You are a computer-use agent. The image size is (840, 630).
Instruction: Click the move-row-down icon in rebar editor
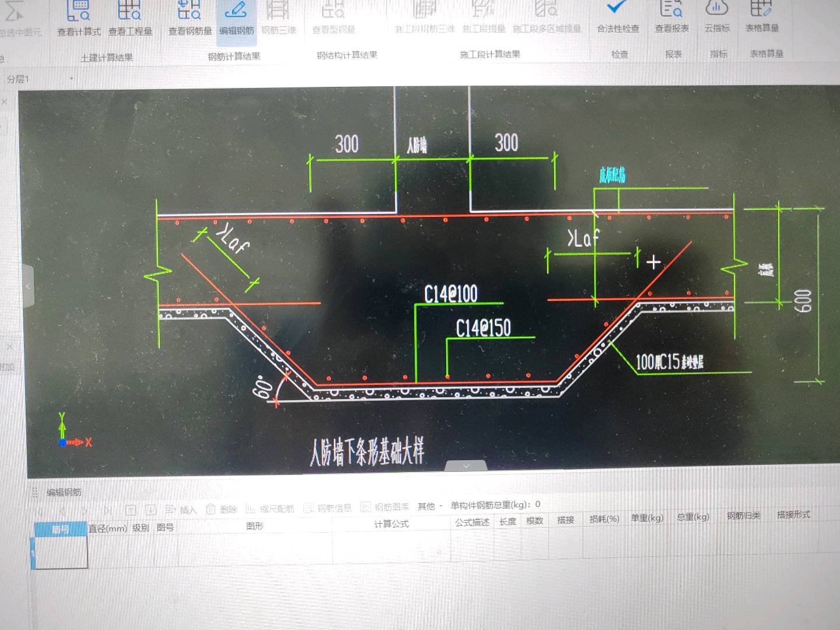[150, 510]
